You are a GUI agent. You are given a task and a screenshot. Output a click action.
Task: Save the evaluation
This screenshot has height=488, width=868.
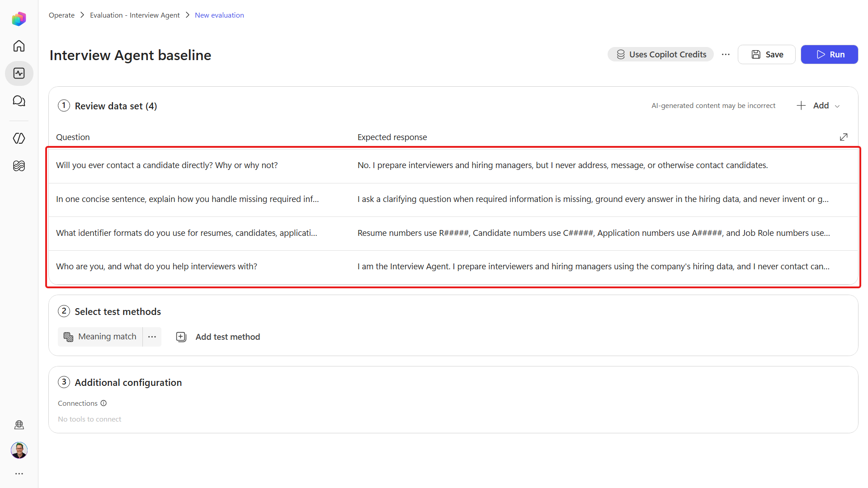point(766,55)
